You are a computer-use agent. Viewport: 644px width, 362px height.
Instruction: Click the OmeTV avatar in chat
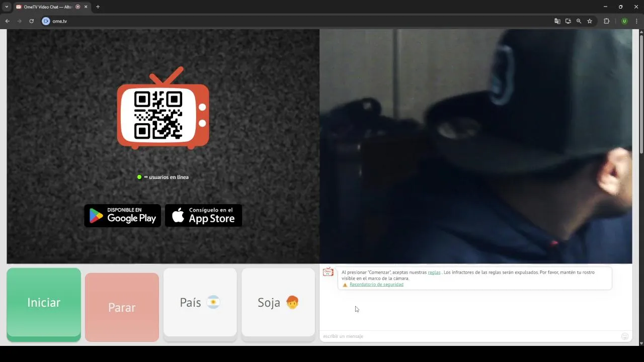328,272
